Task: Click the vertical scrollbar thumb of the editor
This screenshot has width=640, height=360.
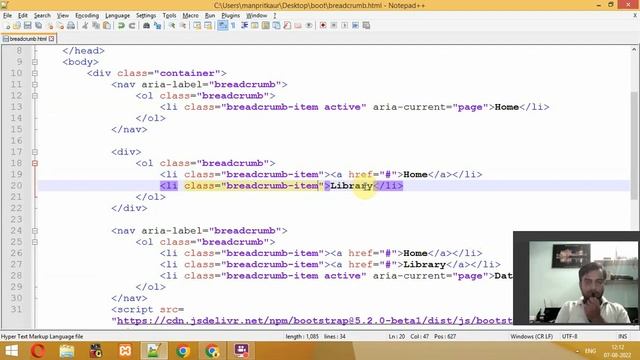Action: [634, 145]
